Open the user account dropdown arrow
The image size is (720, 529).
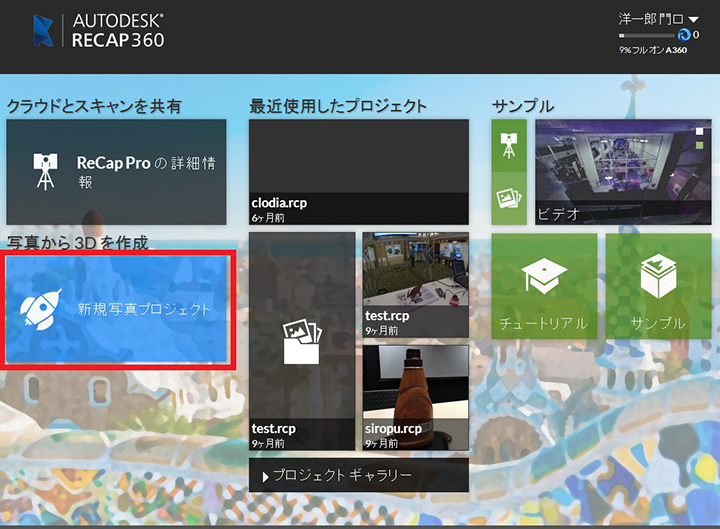click(x=693, y=19)
